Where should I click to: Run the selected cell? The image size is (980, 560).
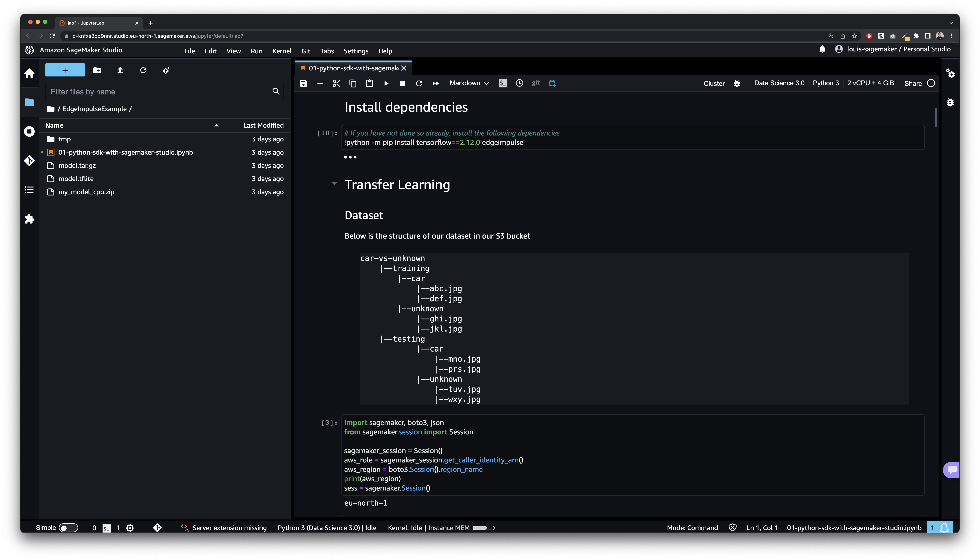pyautogui.click(x=386, y=83)
